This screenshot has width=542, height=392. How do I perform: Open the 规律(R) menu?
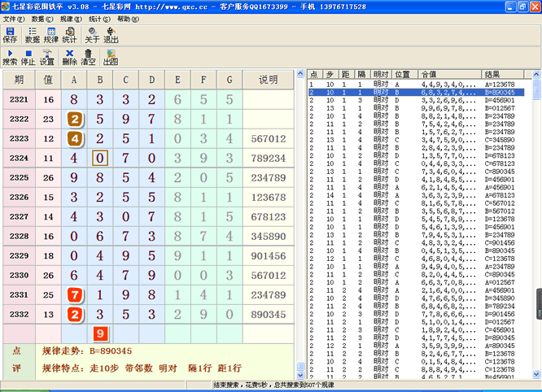(71, 19)
